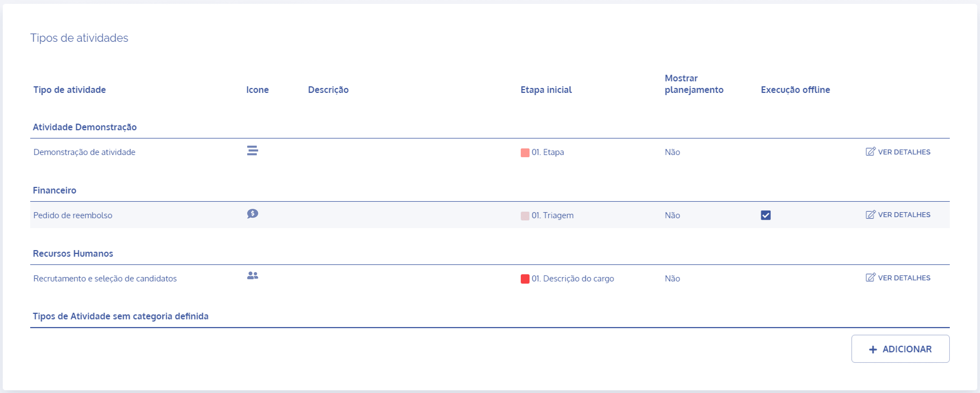Image resolution: width=980 pixels, height=393 pixels.
Task: Open Recrutamento e seleção de candidatos
Action: pyautogui.click(x=105, y=279)
